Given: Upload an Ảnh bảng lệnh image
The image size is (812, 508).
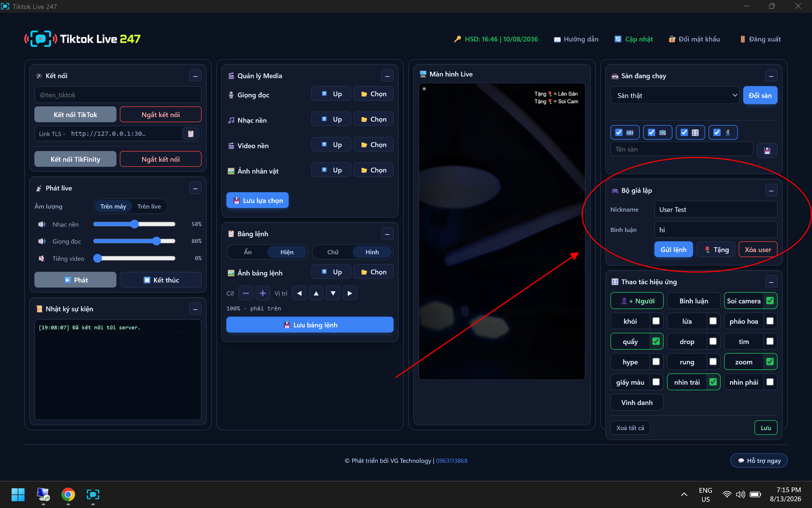Looking at the screenshot, I should pos(331,272).
